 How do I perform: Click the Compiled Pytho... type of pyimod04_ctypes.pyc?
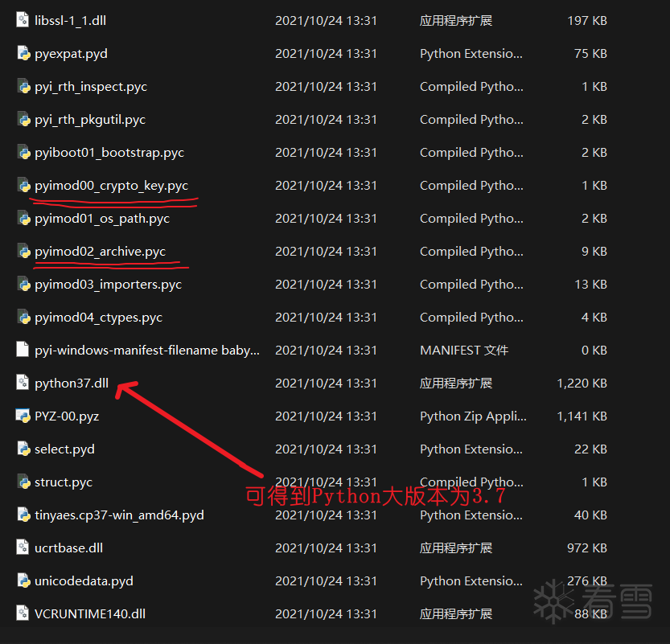click(471, 318)
